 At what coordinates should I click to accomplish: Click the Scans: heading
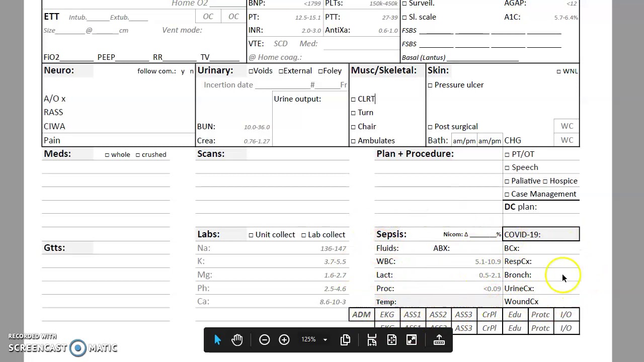point(211,154)
